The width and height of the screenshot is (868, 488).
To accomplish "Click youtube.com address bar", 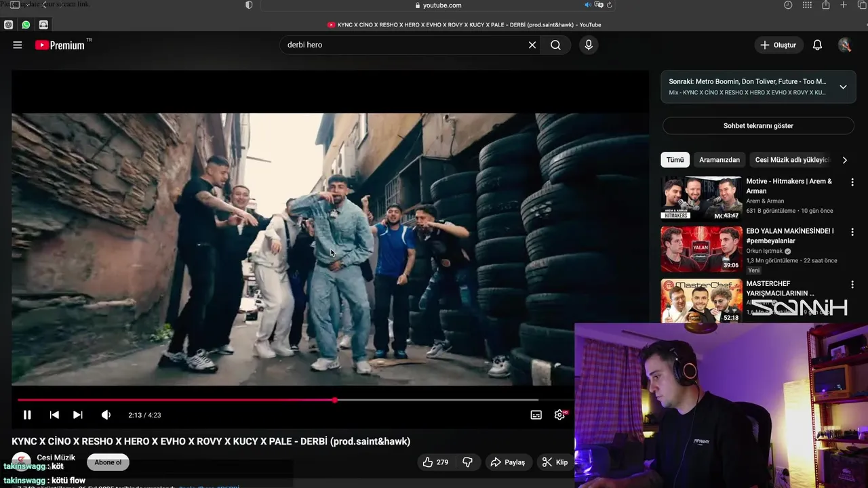I will coord(437,5).
